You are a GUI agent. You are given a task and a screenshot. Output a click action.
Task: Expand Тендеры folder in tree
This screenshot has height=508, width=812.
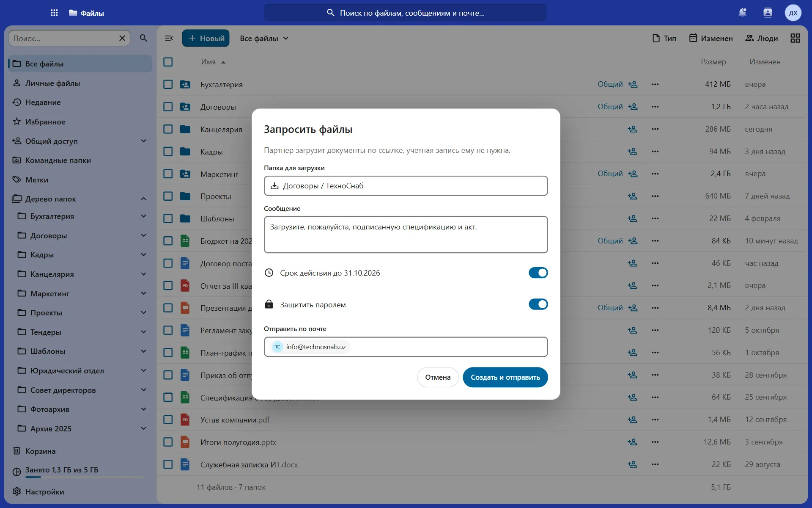pos(143,332)
